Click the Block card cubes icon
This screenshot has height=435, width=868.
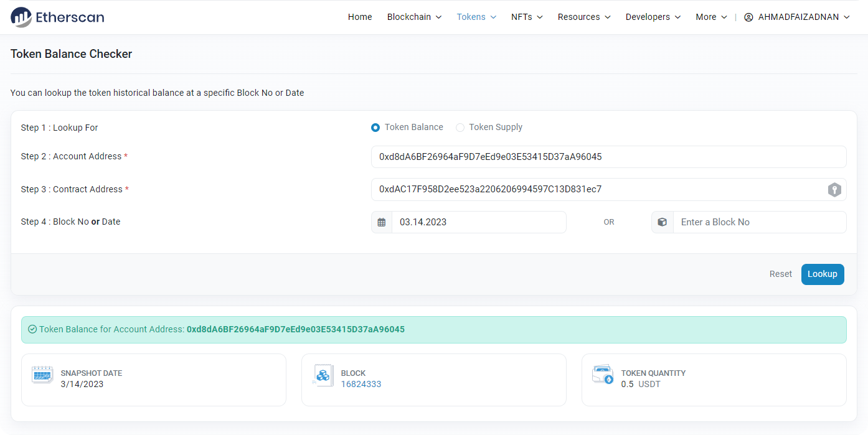click(x=323, y=375)
